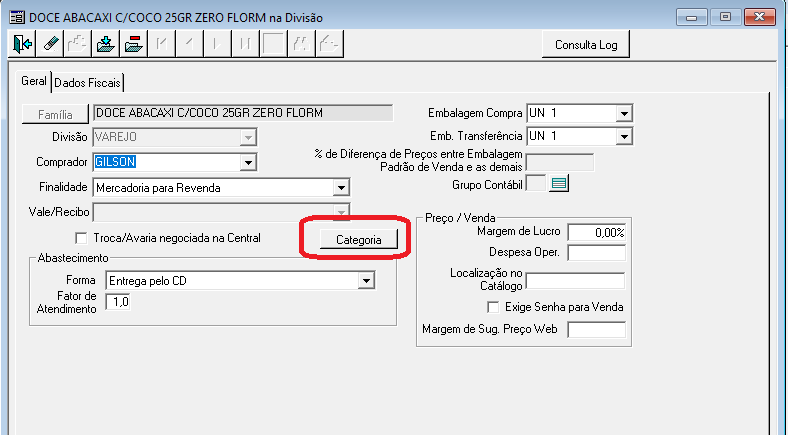Click the Consulta Log button
The image size is (788, 435).
click(x=585, y=45)
